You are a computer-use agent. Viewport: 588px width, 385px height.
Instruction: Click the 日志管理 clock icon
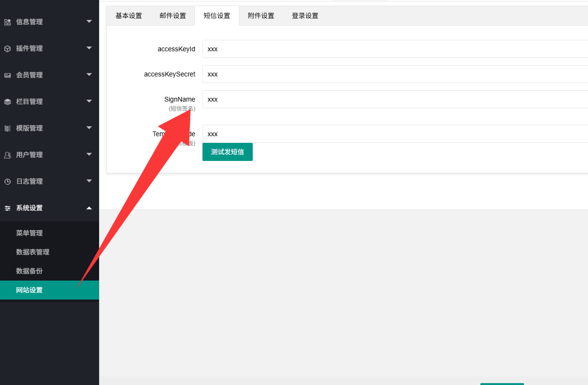[8, 181]
